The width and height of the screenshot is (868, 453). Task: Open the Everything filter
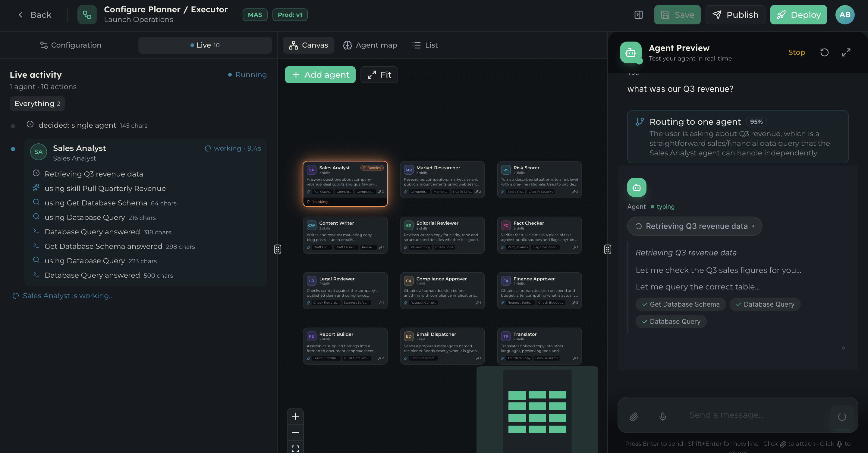click(x=37, y=104)
